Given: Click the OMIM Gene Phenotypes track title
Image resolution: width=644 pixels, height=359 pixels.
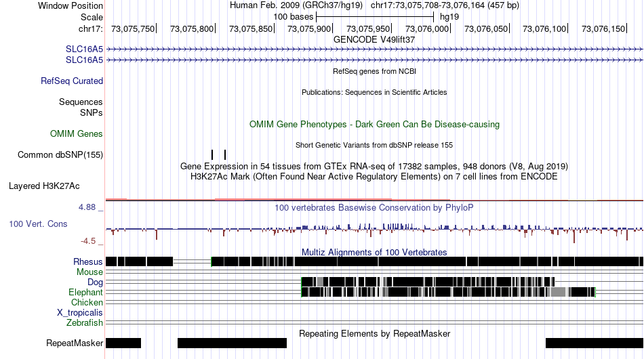Looking at the screenshot, I should click(374, 125).
